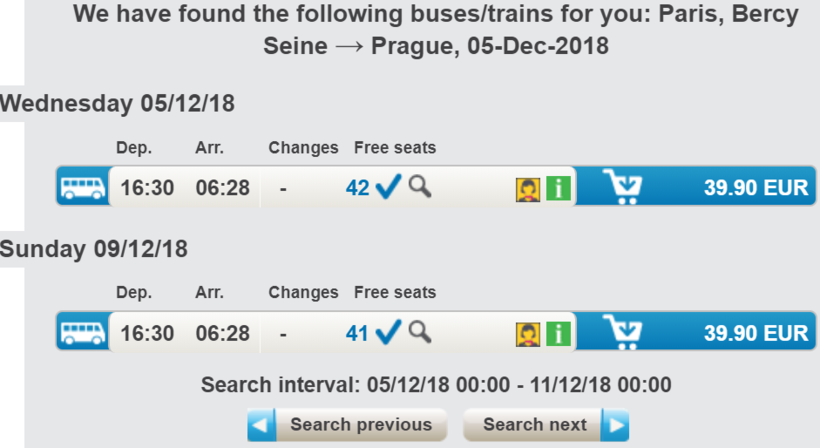Click the stewardess icon on Wednesday's row
This screenshot has width=820, height=448.
528,188
